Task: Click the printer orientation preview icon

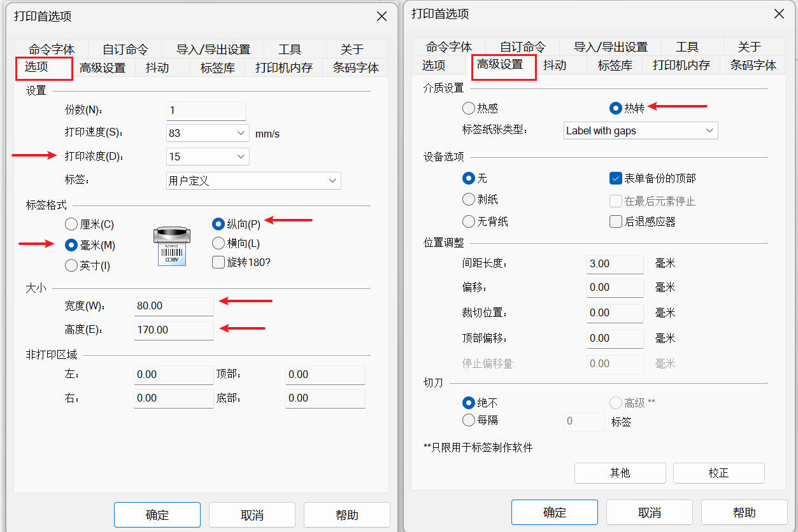Action: [x=171, y=246]
